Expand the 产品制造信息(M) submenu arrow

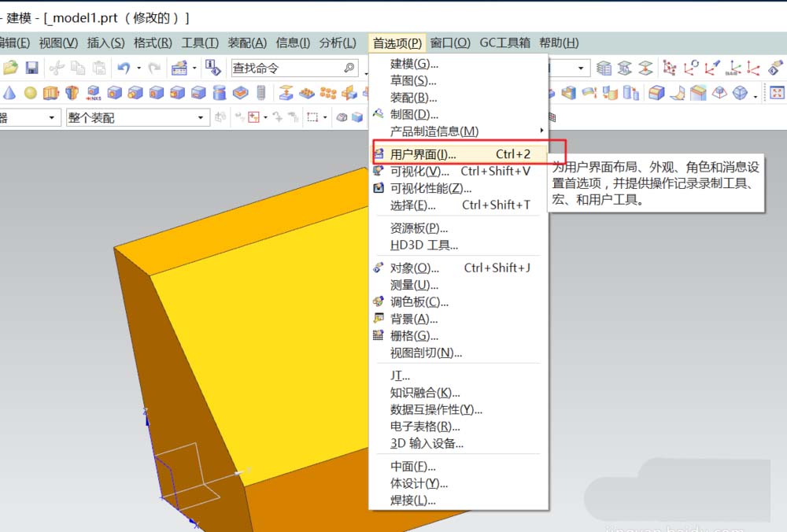tap(541, 131)
